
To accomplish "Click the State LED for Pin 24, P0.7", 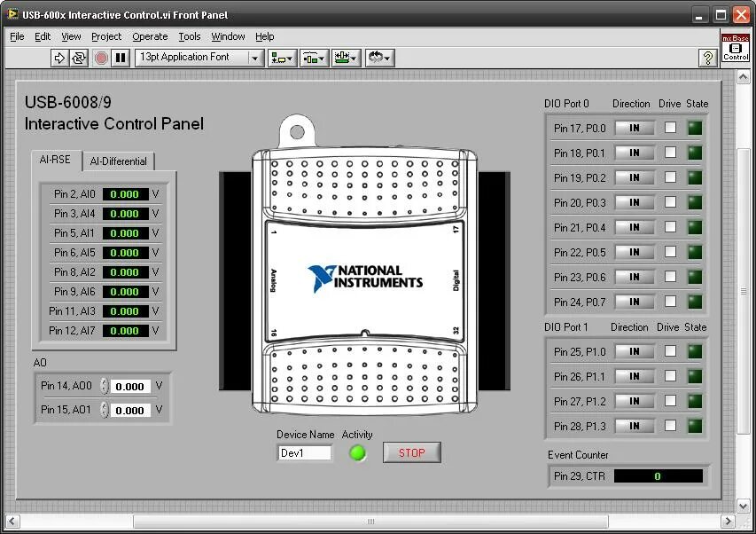I will point(695,302).
